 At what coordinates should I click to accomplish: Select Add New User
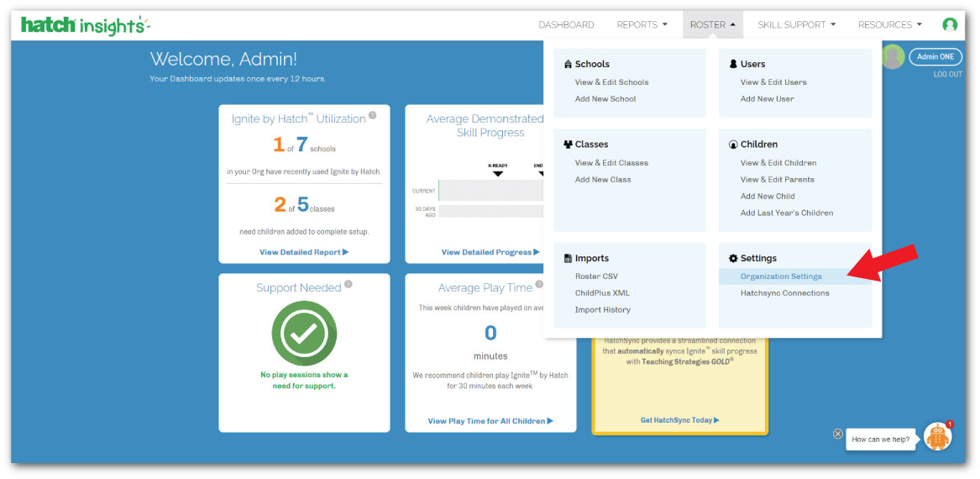tap(768, 99)
